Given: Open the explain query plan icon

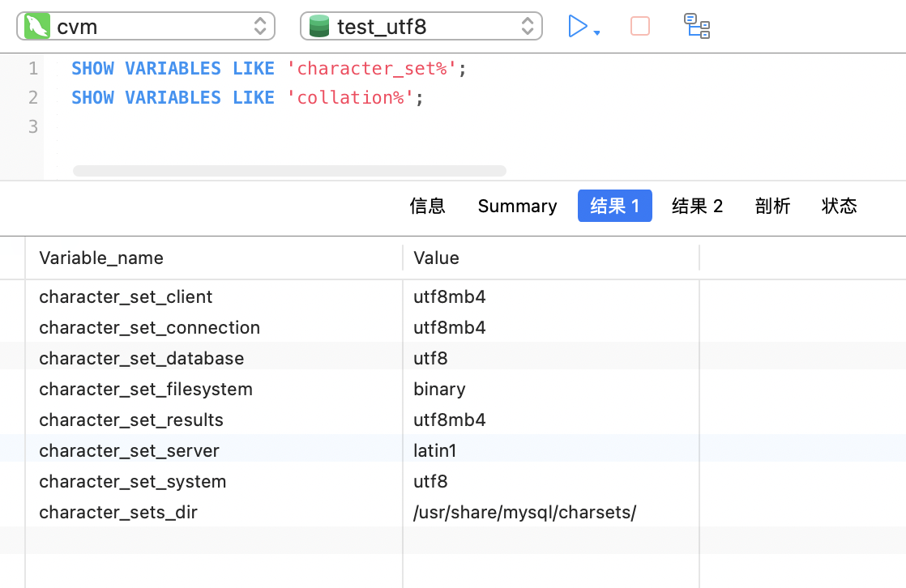Looking at the screenshot, I should 697,27.
